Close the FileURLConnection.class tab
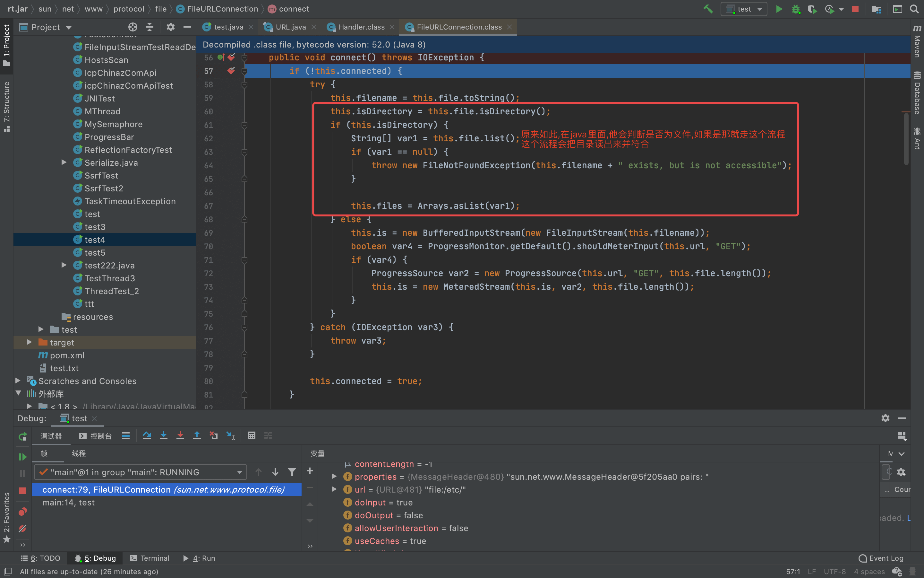 click(x=509, y=27)
